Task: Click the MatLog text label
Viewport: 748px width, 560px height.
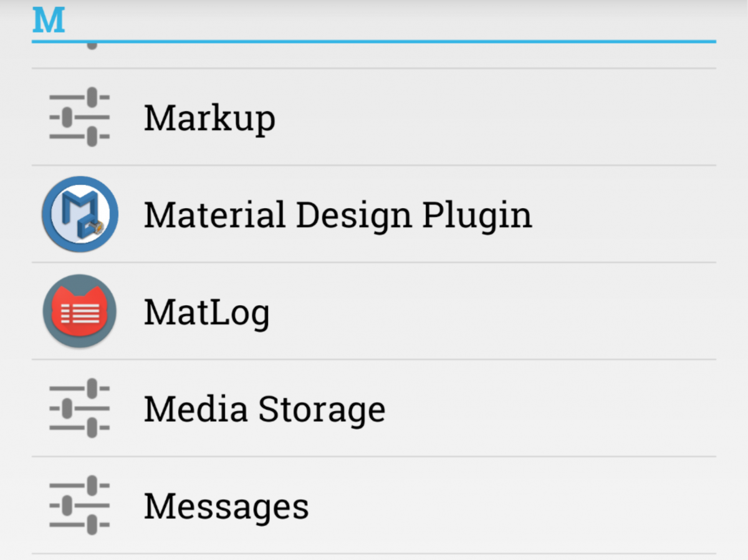Action: (207, 310)
